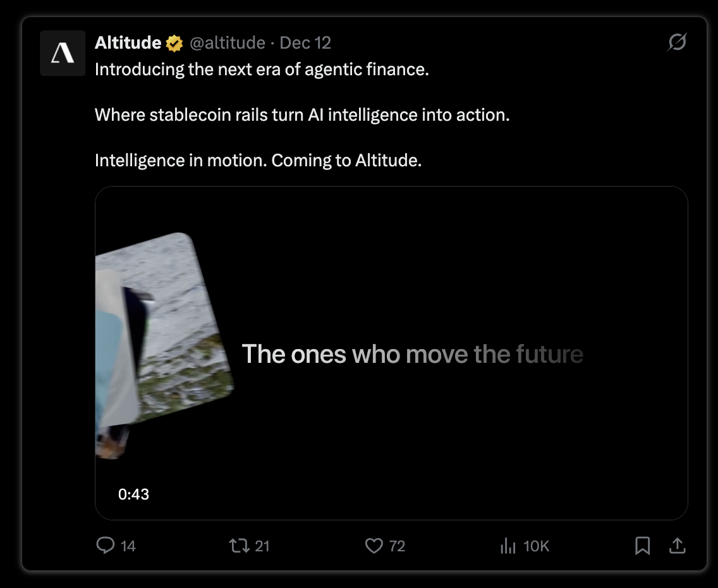718x588 pixels.
Task: Open the share upload arrow icon
Action: (678, 546)
